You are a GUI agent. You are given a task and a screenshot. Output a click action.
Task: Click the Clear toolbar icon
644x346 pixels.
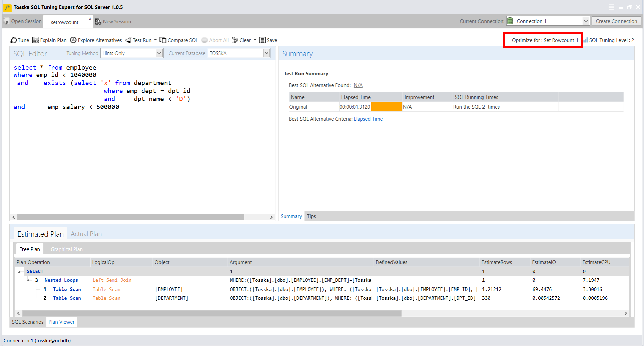pyautogui.click(x=235, y=40)
